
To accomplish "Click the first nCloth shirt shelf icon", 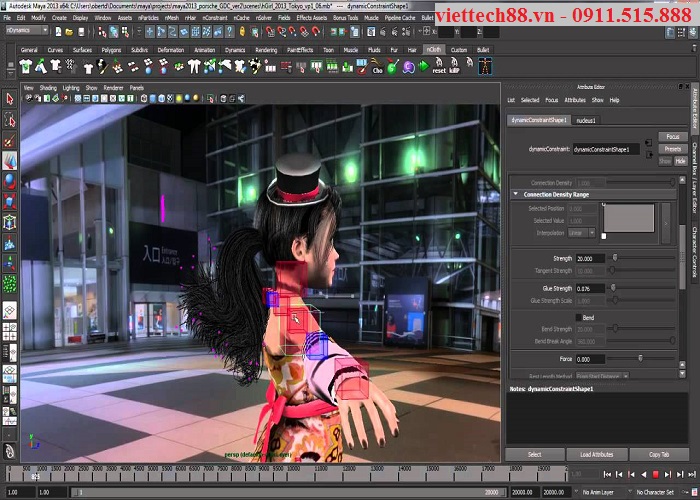I will click(26, 67).
